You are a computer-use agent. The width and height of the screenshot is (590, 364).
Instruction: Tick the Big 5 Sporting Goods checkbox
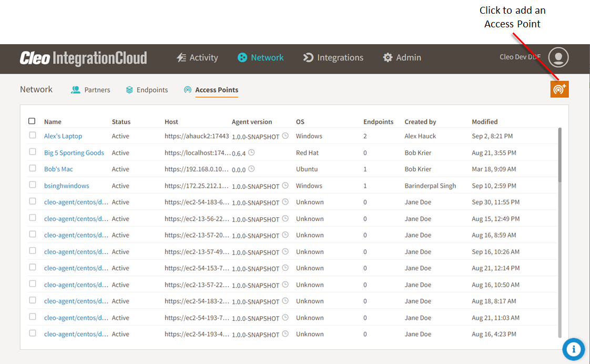click(33, 152)
